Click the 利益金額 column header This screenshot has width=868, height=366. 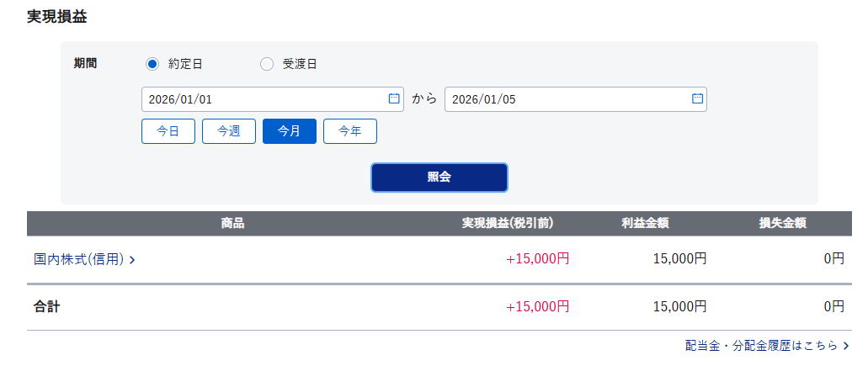pyautogui.click(x=646, y=224)
